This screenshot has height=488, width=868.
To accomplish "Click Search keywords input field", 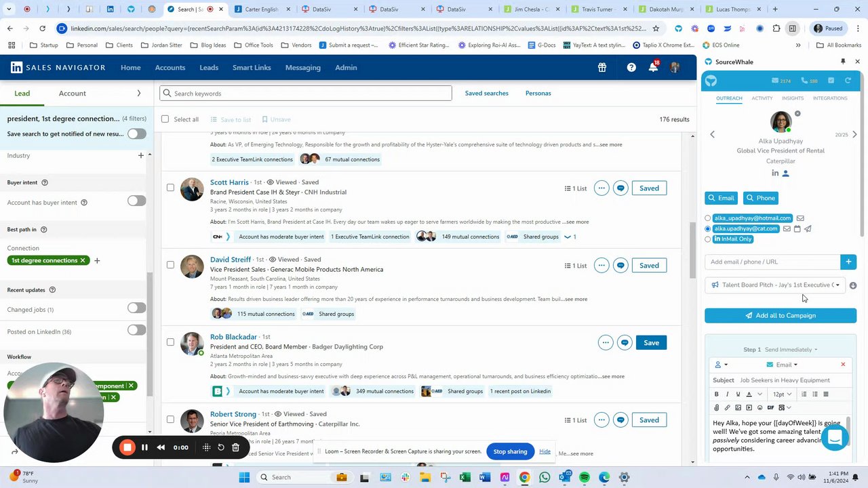I will [306, 94].
